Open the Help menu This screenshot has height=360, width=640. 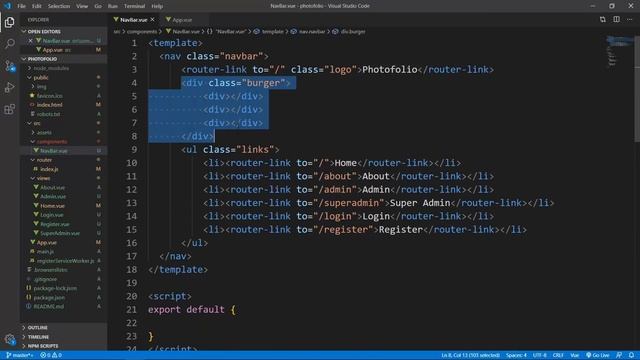click(157, 6)
